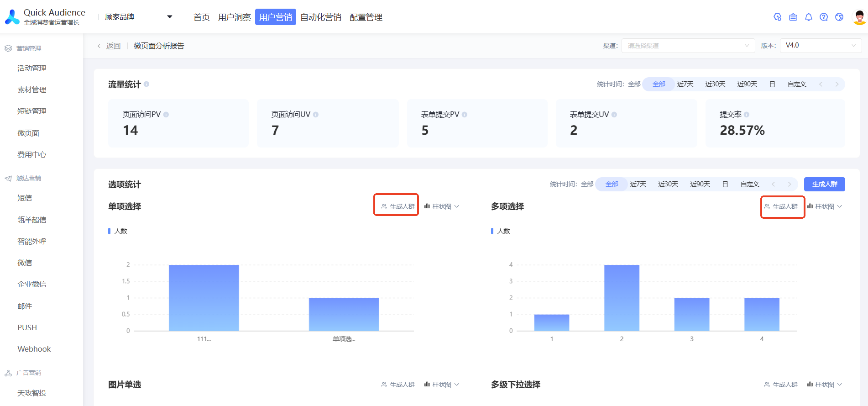Click the blue 生成人群 button
This screenshot has height=406, width=868.
click(x=825, y=184)
